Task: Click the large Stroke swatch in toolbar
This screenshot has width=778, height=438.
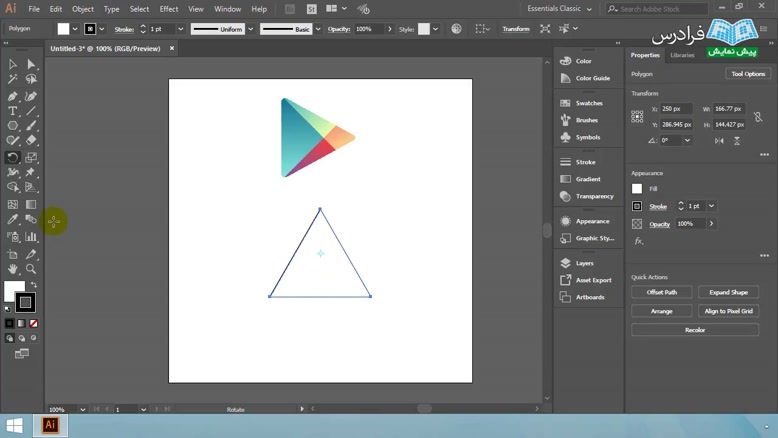Action: pos(25,302)
